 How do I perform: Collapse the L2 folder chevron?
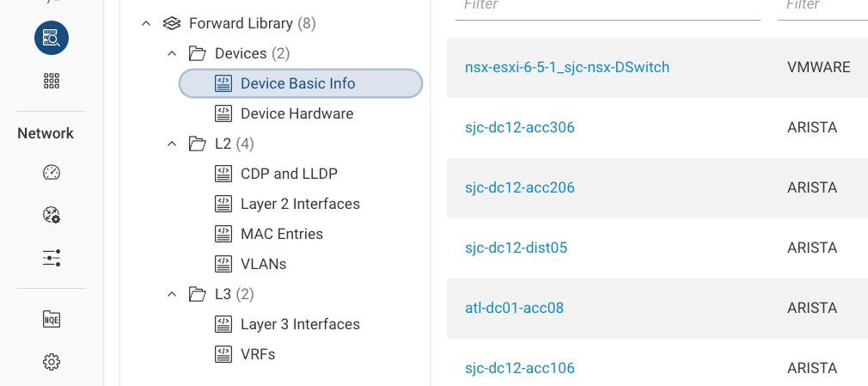coord(172,144)
